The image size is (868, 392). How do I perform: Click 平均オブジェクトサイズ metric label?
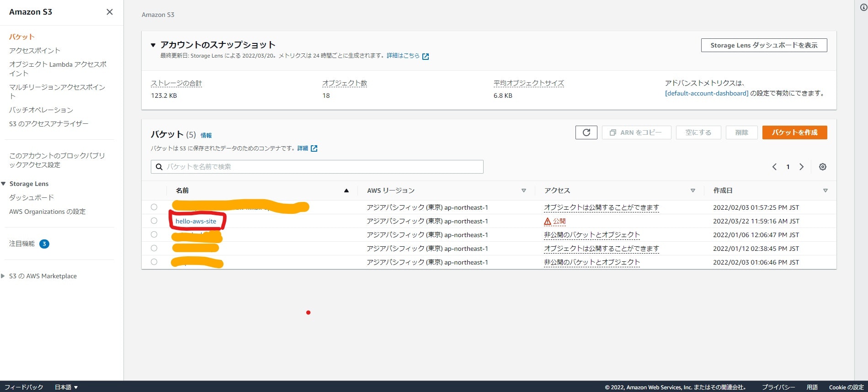pos(529,83)
